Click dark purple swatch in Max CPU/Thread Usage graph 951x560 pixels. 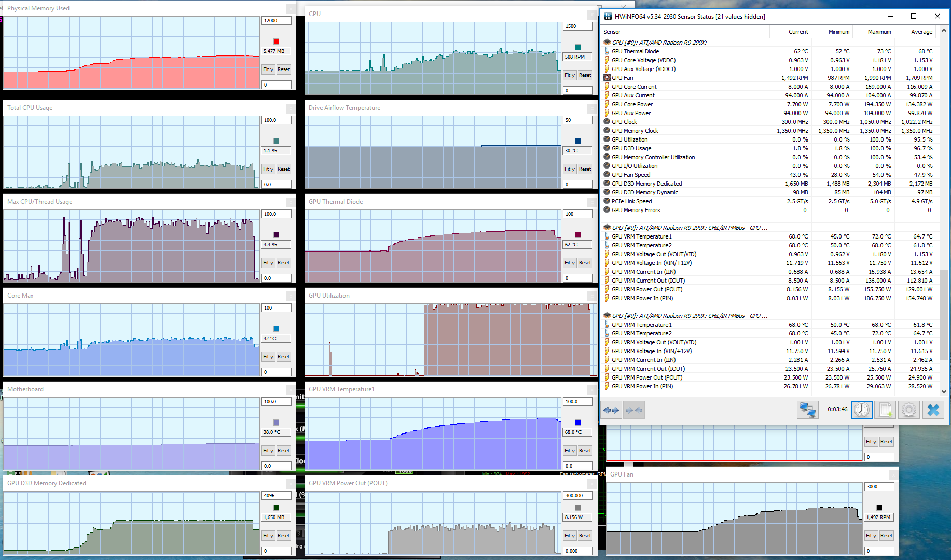tap(277, 235)
